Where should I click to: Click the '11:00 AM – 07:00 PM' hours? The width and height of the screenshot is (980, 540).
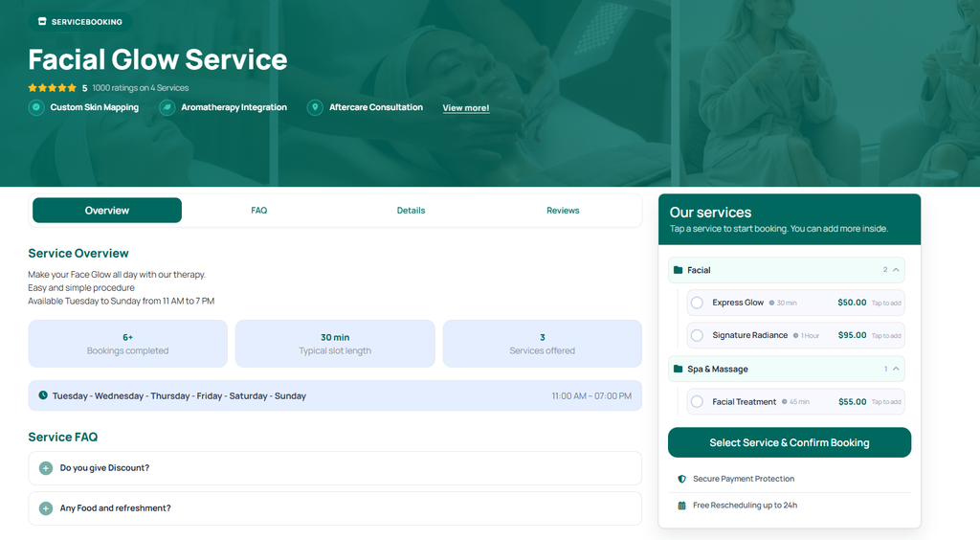coord(591,396)
